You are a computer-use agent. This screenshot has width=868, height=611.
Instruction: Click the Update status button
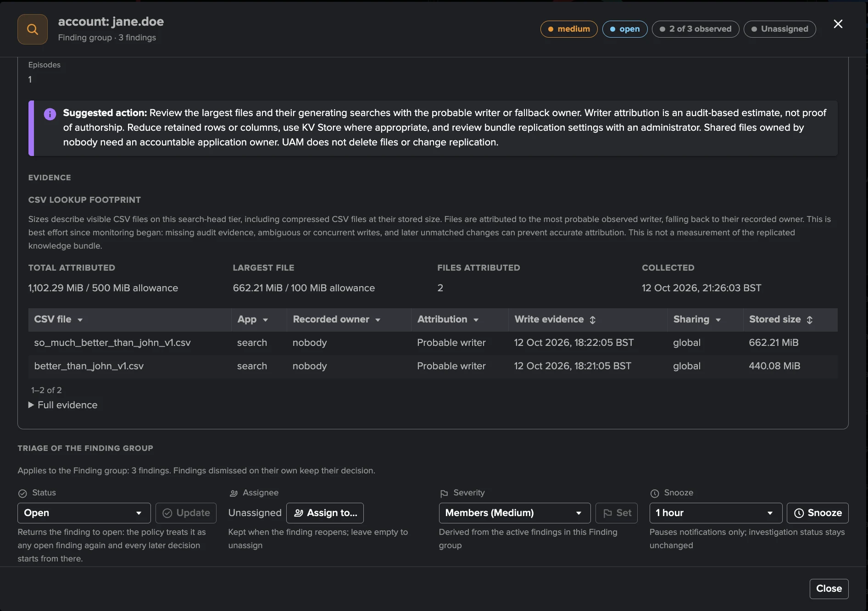coord(186,513)
